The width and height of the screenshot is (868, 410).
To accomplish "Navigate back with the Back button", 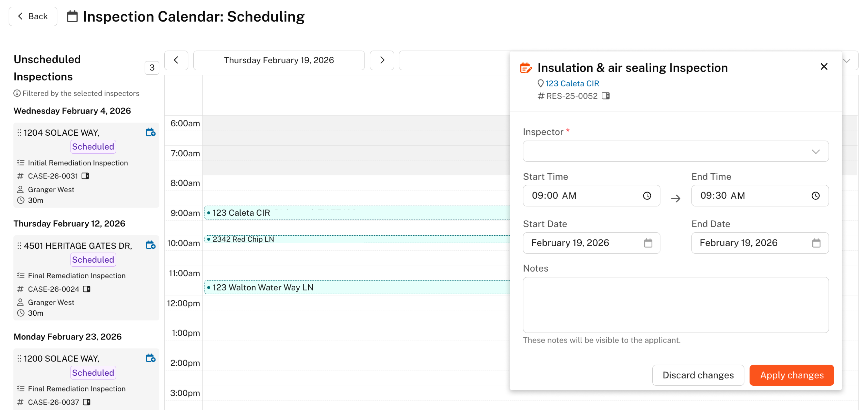I will 33,16.
